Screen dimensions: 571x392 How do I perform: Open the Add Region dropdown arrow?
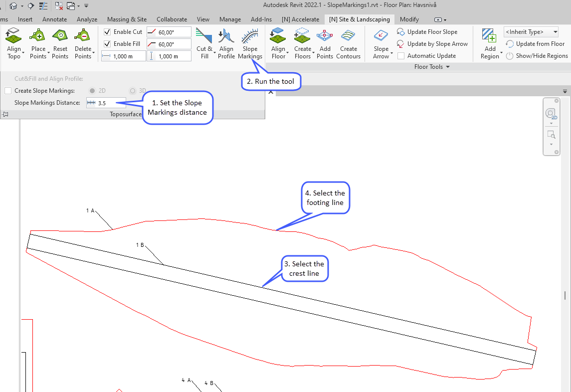[501, 53]
